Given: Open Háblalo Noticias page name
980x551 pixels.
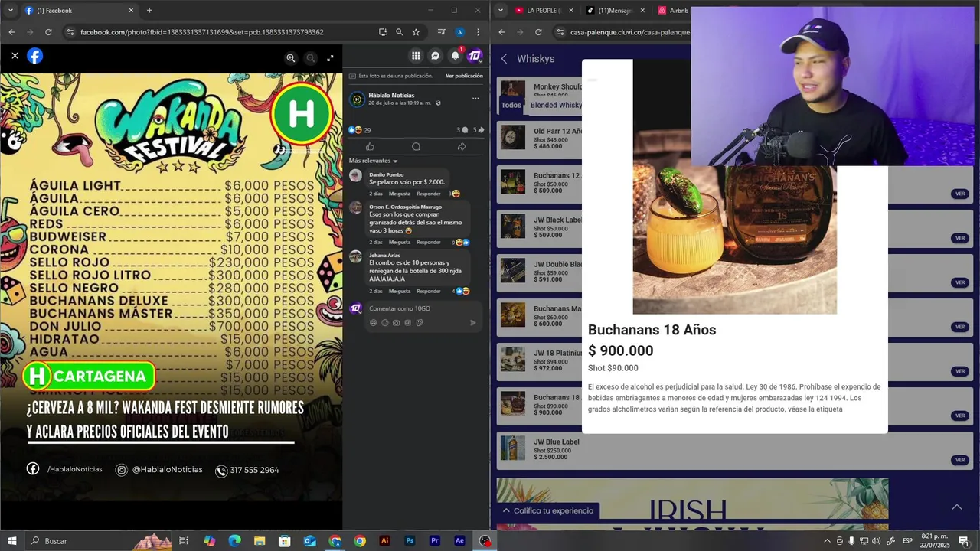Looking at the screenshot, I should click(x=391, y=95).
